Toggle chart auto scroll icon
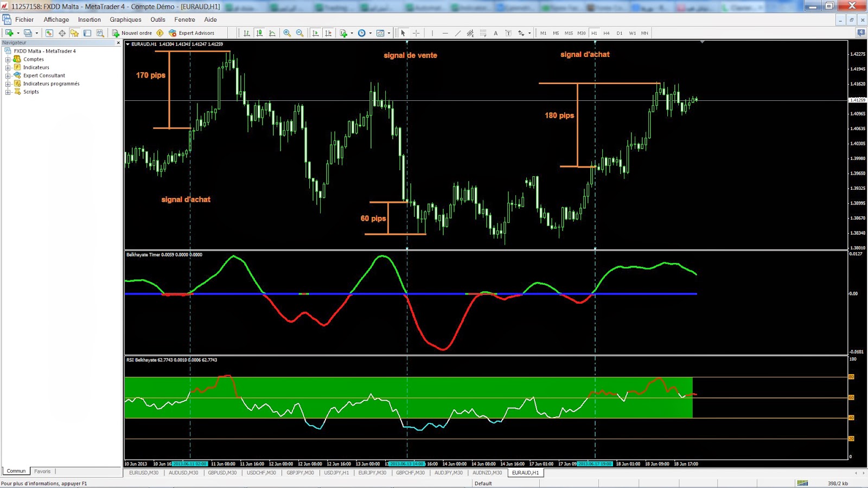 pos(316,33)
